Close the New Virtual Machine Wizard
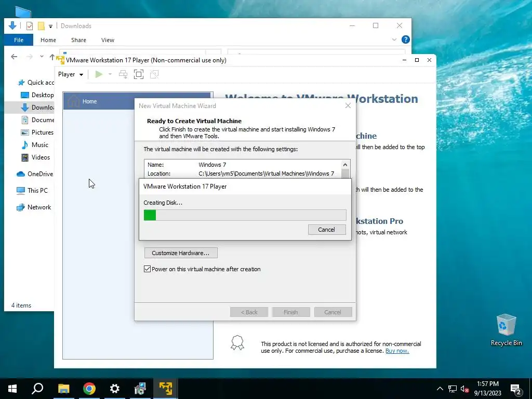This screenshot has width=532, height=399. click(348, 105)
